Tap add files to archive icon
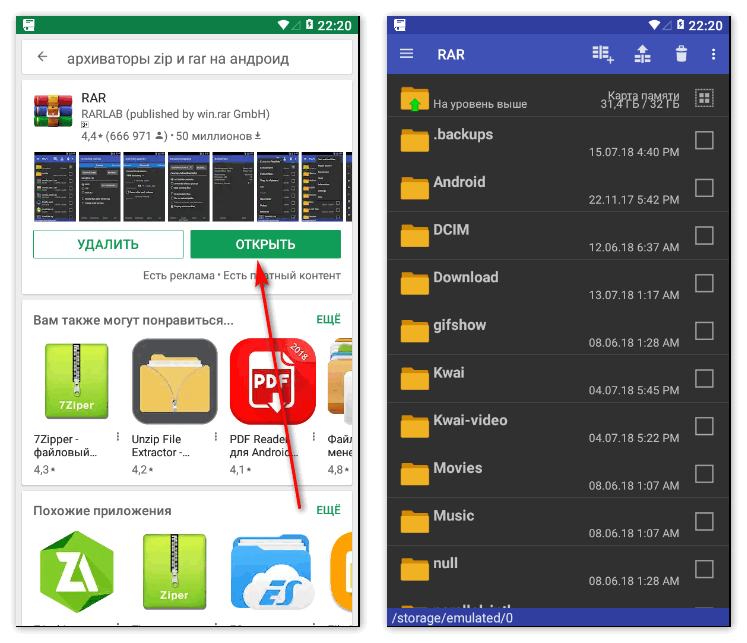 pyautogui.click(x=603, y=54)
